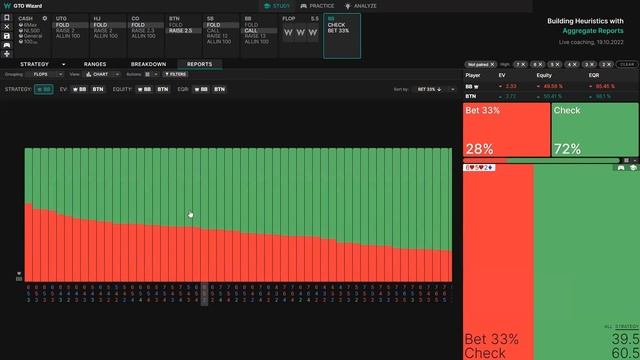
Task: Open the Ranges tab
Action: (x=95, y=64)
